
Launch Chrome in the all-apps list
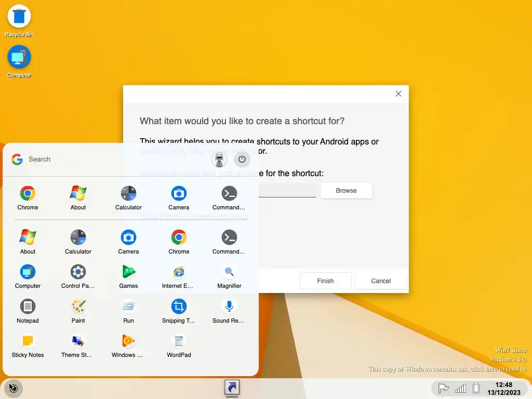pyautogui.click(x=179, y=242)
